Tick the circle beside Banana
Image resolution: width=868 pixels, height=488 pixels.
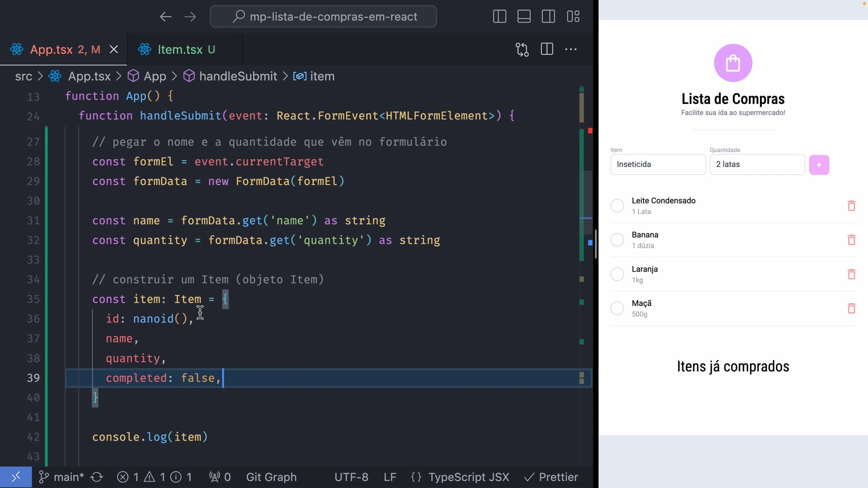tap(617, 240)
